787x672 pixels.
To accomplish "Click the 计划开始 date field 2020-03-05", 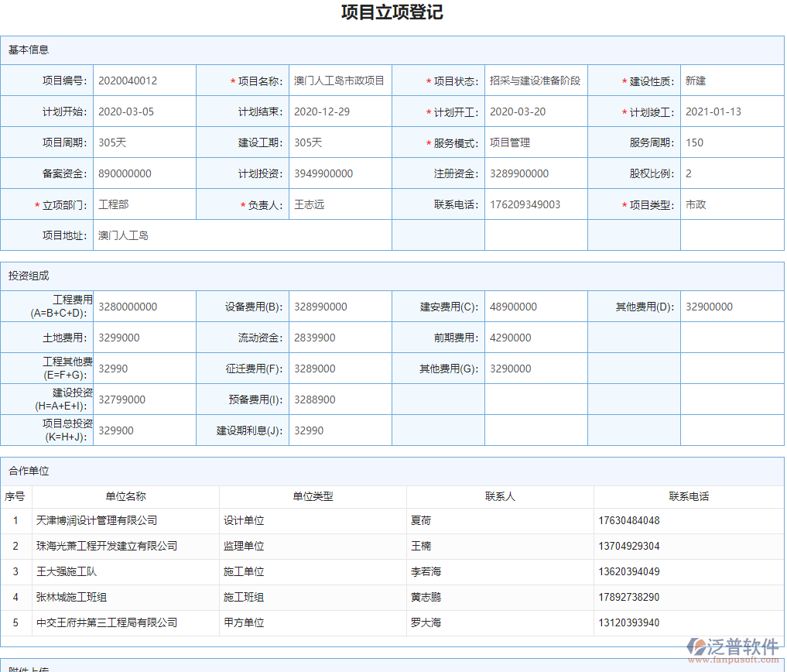I will [x=144, y=111].
